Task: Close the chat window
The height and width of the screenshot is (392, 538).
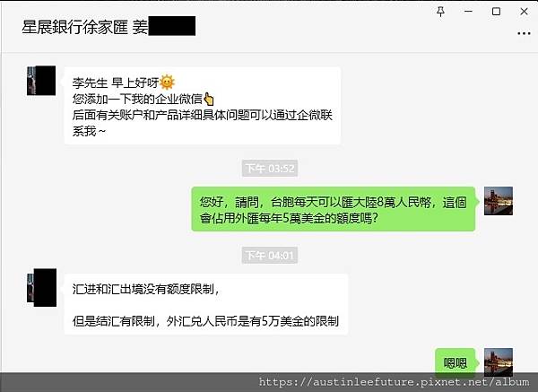Action: click(524, 12)
